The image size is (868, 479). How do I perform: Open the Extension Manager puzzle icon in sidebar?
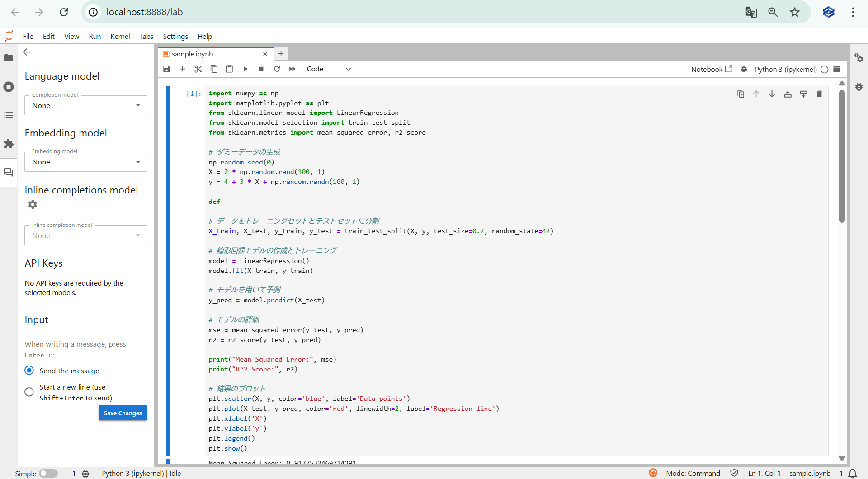tap(9, 144)
